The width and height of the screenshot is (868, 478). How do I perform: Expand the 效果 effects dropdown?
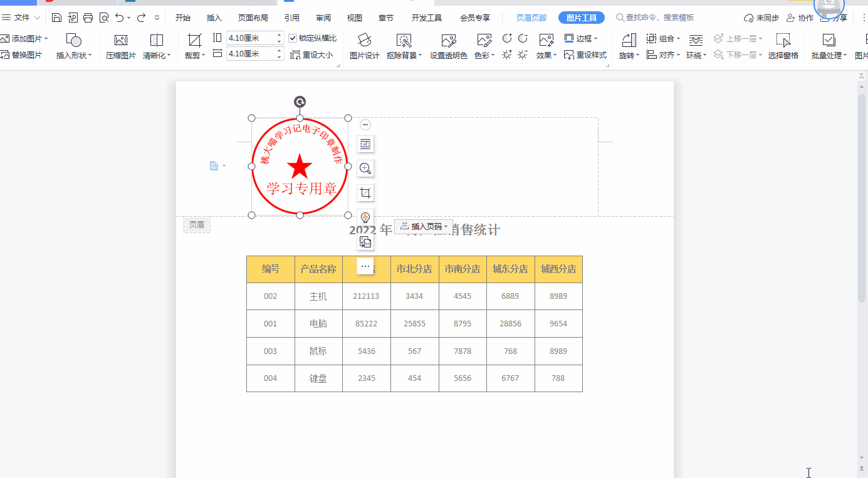546,55
